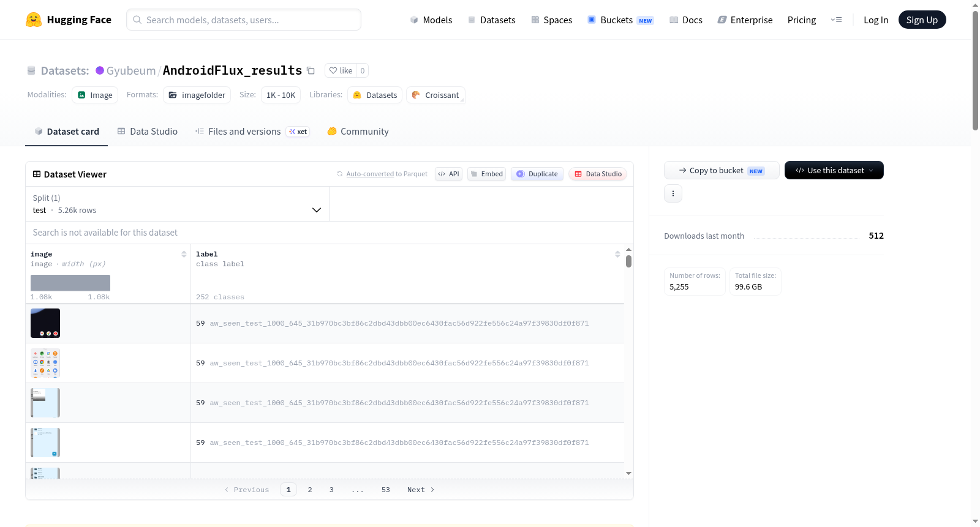The width and height of the screenshot is (980, 527).
Task: Click the image width histogram bar
Action: (x=70, y=282)
